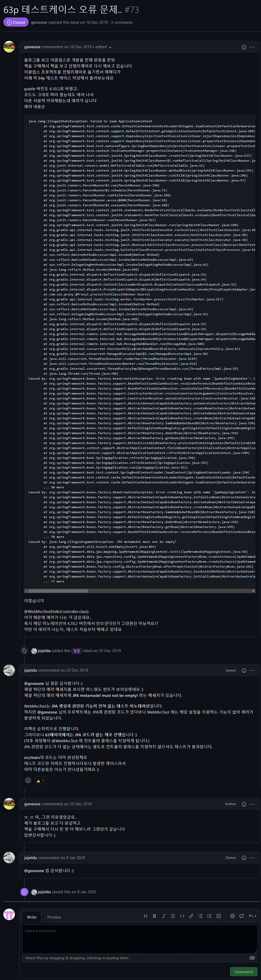The height and width of the screenshot is (980, 261).
Task: Insert a quote using the toolbar icon
Action: coord(173,916)
